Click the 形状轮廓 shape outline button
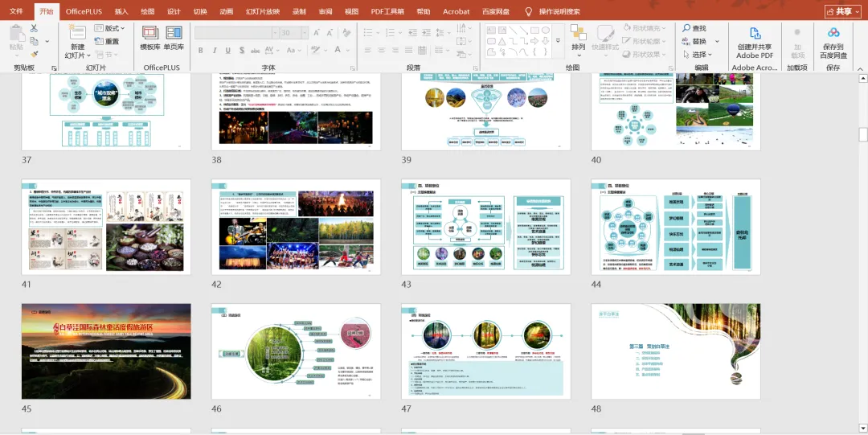 click(x=645, y=42)
